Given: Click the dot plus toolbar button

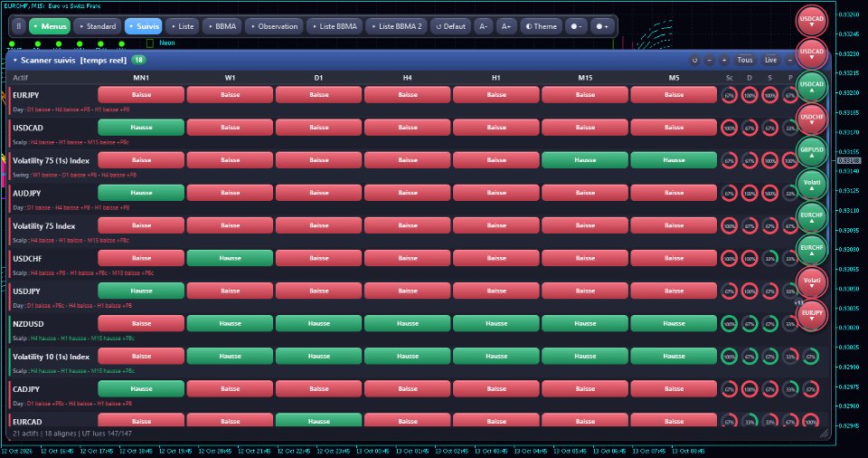Looking at the screenshot, I should click(602, 26).
